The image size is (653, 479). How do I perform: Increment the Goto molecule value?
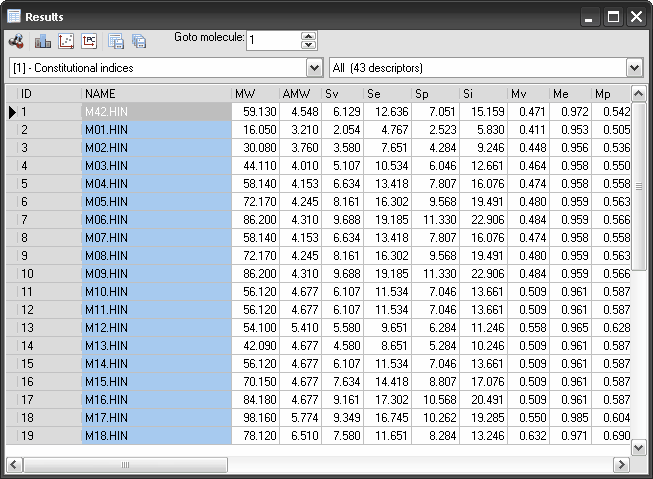coord(308,35)
